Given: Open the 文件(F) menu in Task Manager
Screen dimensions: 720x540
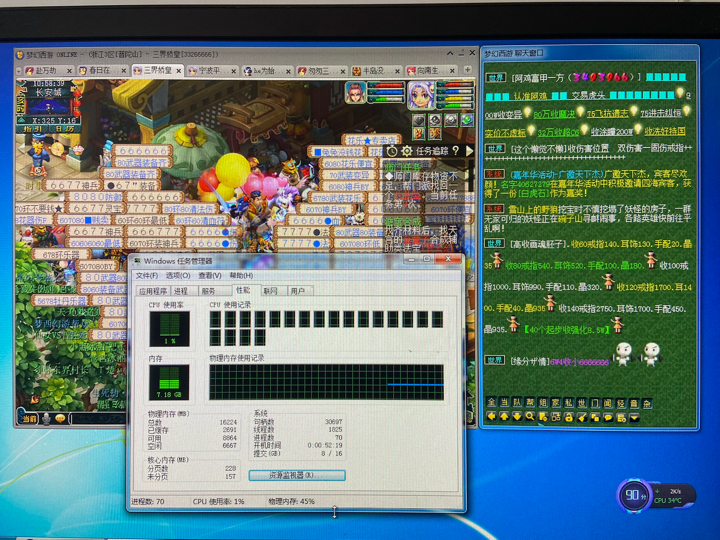Looking at the screenshot, I should pyautogui.click(x=147, y=276).
